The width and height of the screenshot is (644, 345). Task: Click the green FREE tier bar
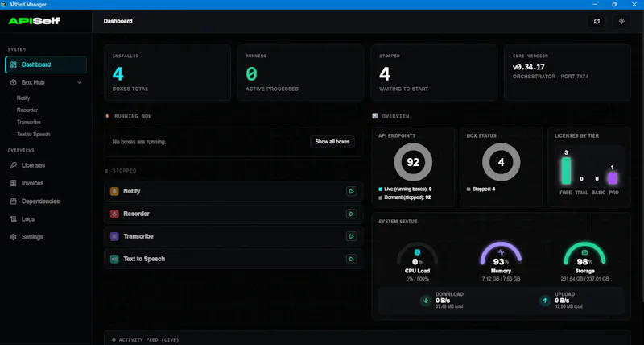point(566,171)
